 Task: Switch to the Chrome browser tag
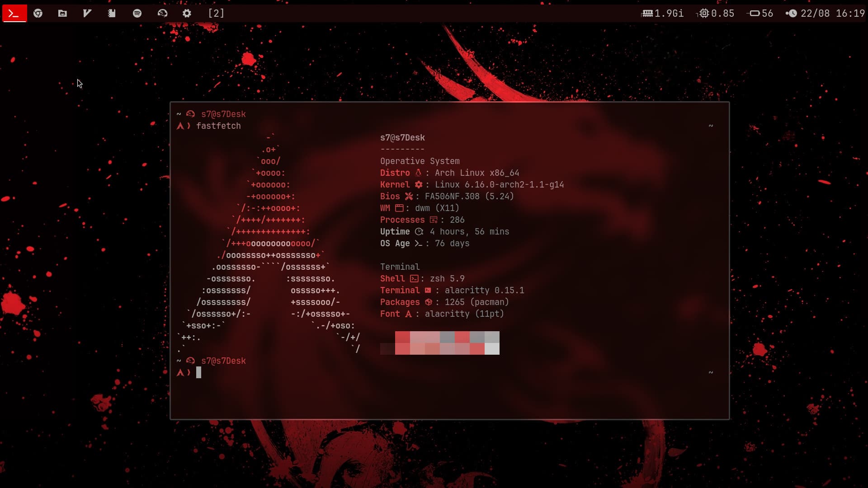click(x=38, y=14)
